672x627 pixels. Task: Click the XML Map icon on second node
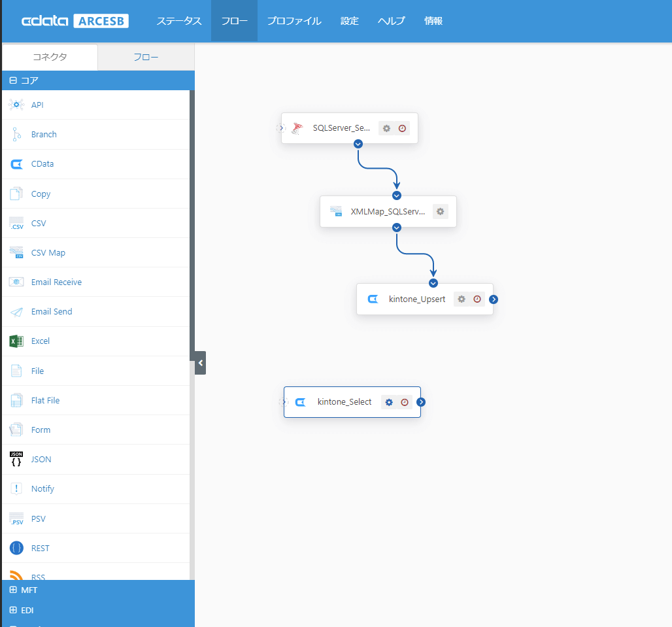point(336,211)
